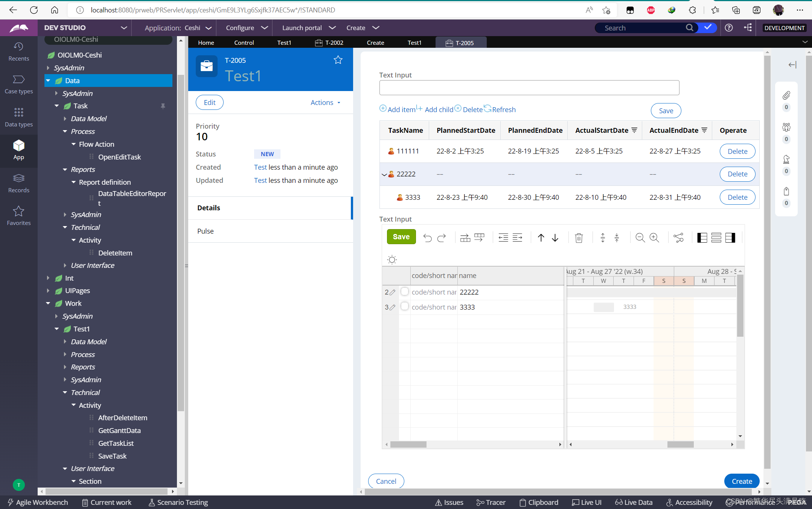Click Delete button for task 111111
Screen dimensions: 812x509
pyautogui.click(x=737, y=151)
